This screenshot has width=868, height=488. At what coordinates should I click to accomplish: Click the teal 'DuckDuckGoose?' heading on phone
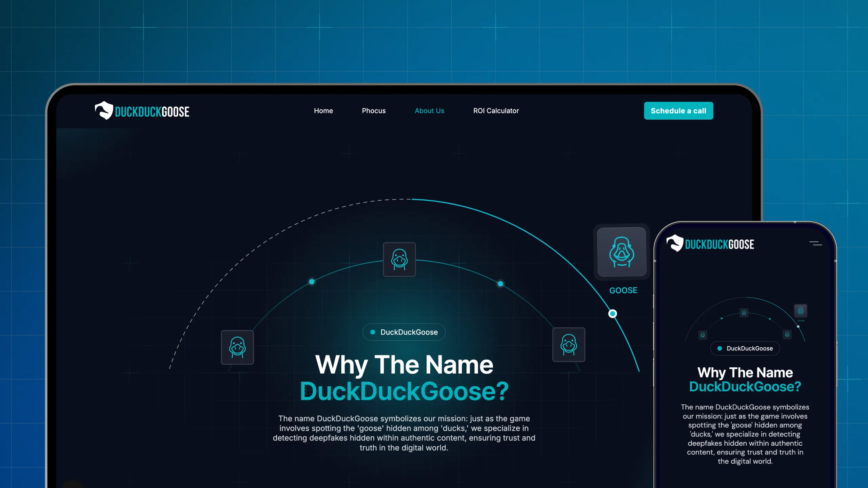(745, 387)
